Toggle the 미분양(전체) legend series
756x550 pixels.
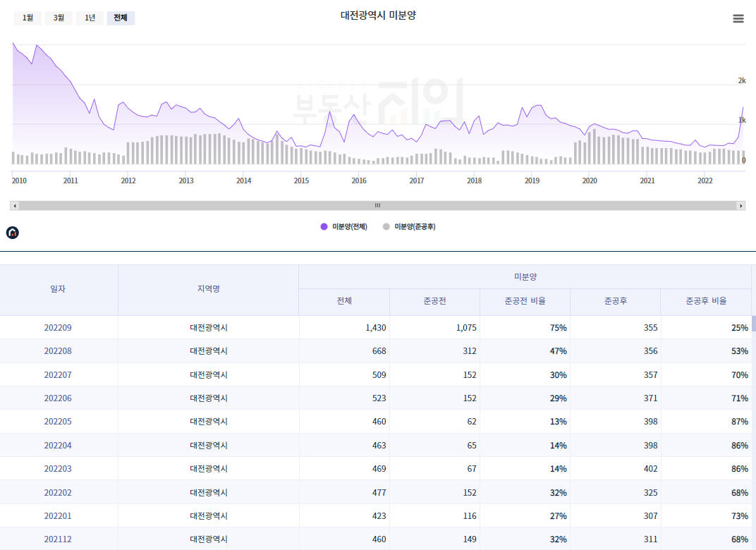pyautogui.click(x=343, y=226)
